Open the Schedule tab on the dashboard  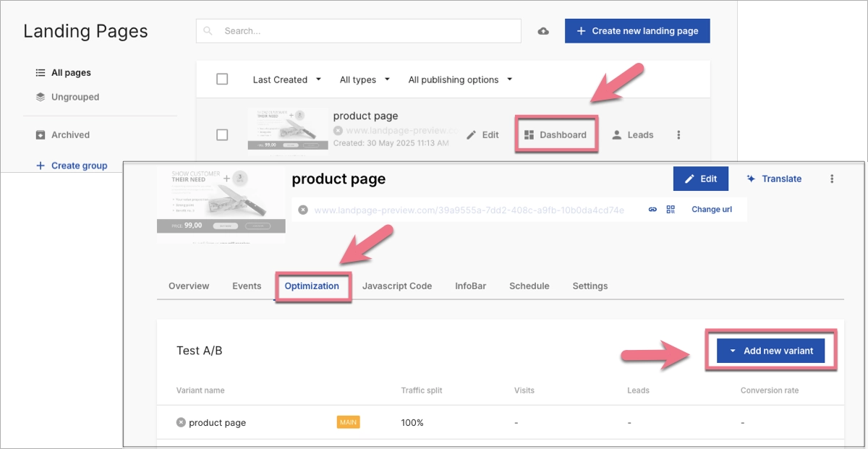tap(529, 286)
